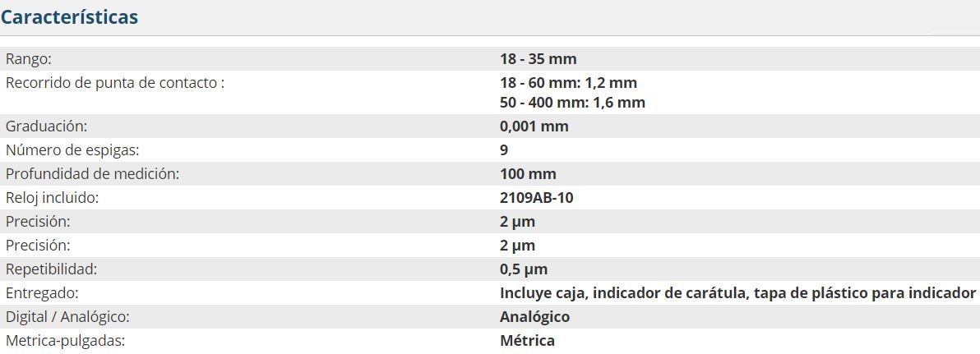This screenshot has height=354, width=980.
Task: Click the Digital / Analógico row label
Action: coord(67,317)
